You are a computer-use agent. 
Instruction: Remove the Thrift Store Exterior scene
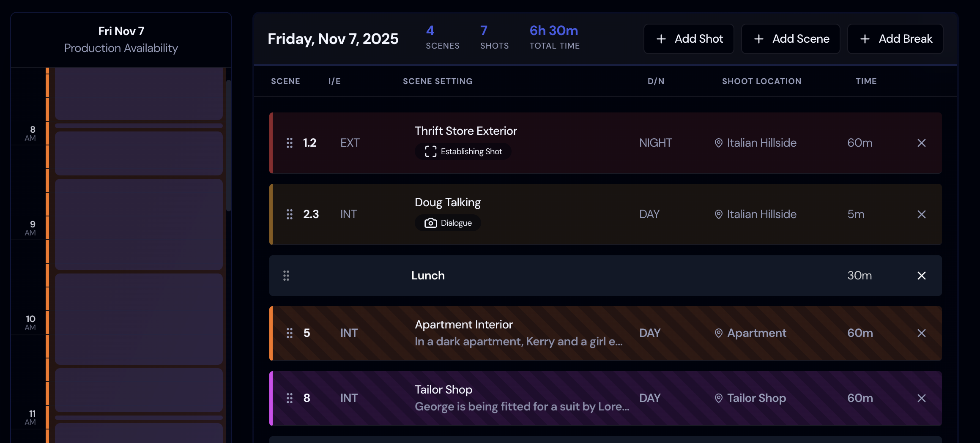pyautogui.click(x=922, y=143)
